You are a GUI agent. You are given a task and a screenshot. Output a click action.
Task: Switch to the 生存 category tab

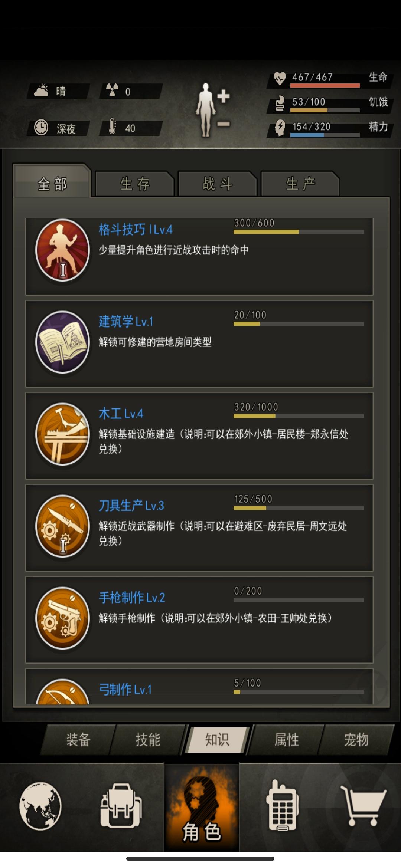click(x=135, y=184)
